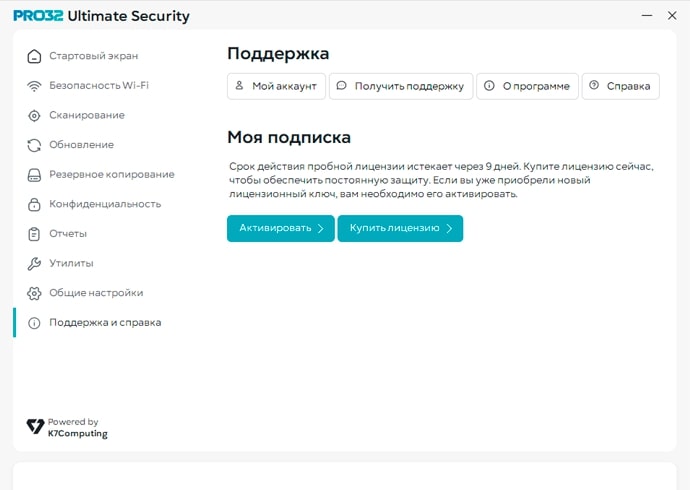Screen dimensions: 690x490
Task: Go to Безопасность Wi-Fi section
Action: (99, 85)
